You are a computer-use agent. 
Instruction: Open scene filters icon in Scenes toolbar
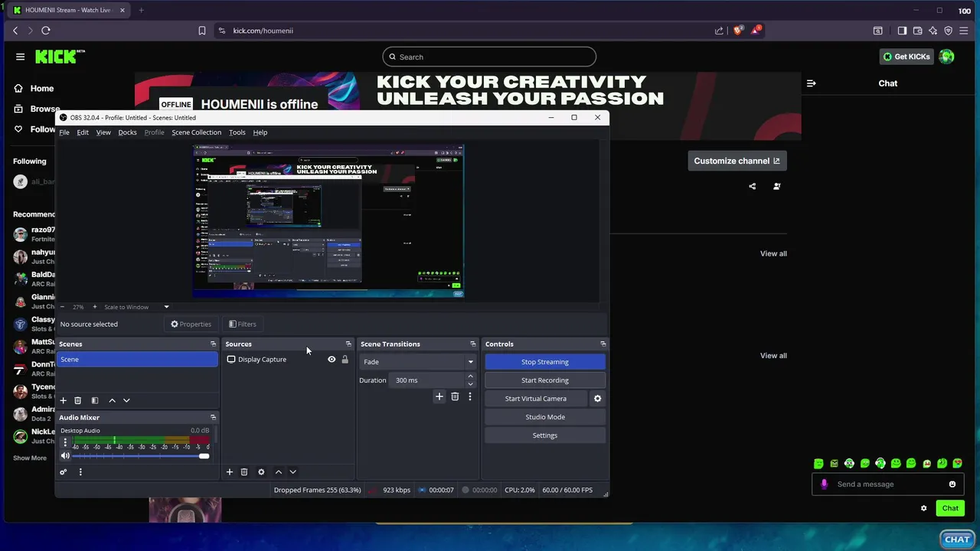pyautogui.click(x=95, y=400)
